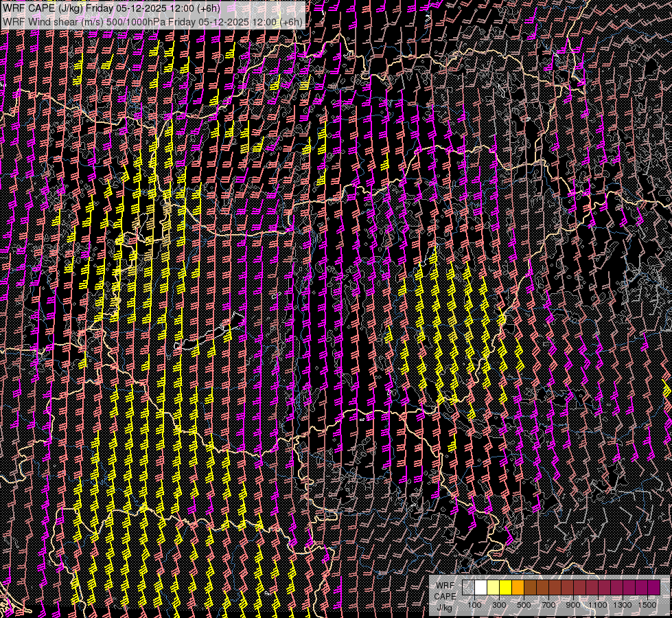Select the rightmost purple CAPE legend swatch
The width and height of the screenshot is (672, 618).
pos(653,587)
